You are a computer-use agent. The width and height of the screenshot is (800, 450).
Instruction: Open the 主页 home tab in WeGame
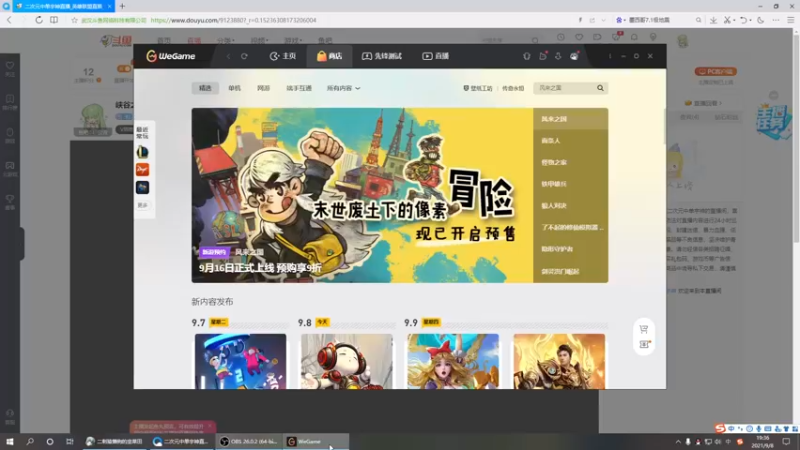(x=283, y=56)
